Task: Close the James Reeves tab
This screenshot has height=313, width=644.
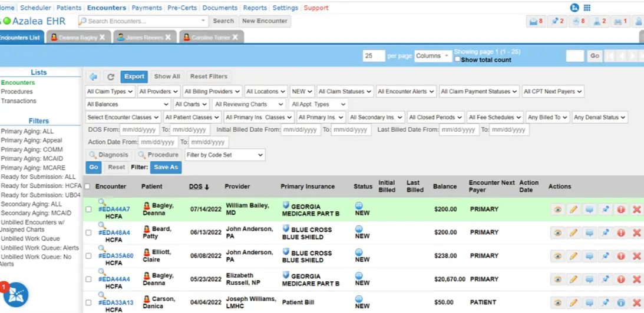Action: pyautogui.click(x=168, y=37)
